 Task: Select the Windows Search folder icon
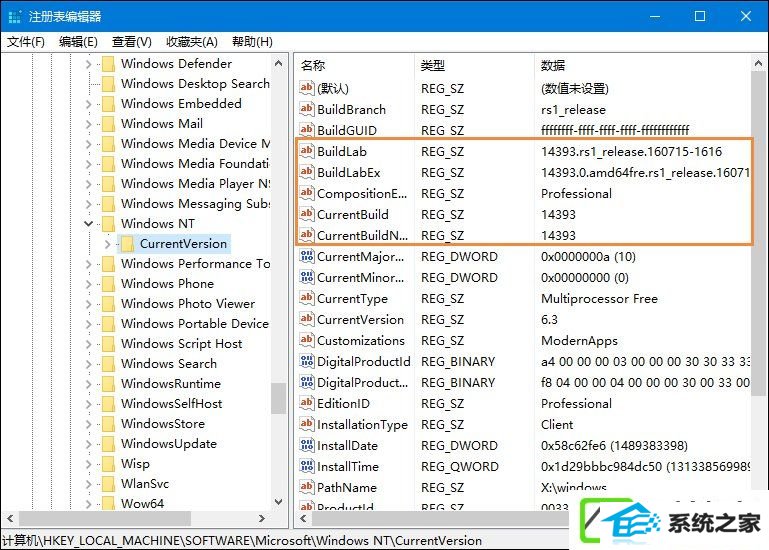coord(108,364)
